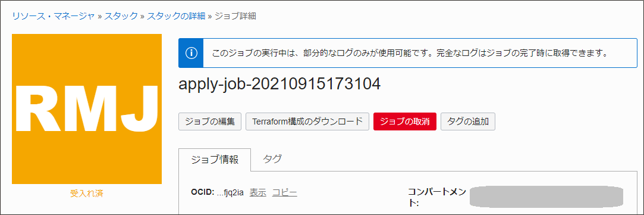Go to the スタック breadcrumb link

(121, 17)
